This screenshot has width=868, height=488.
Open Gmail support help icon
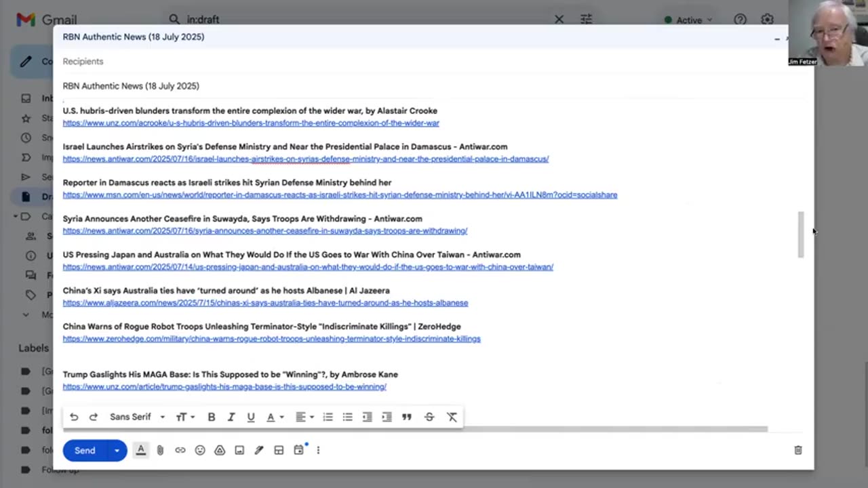pos(740,20)
